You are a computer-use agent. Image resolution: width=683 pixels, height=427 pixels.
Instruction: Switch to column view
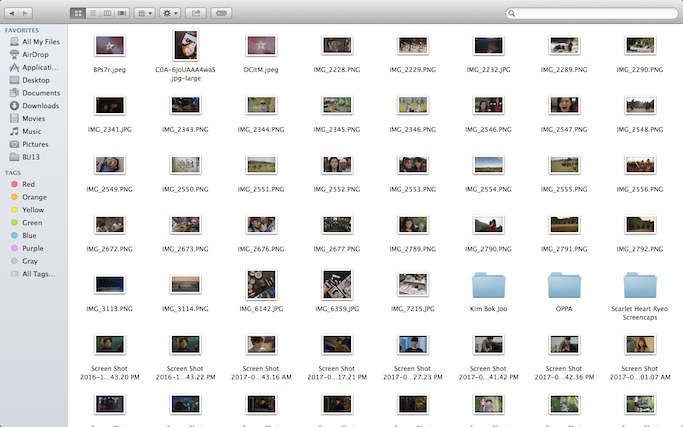click(107, 13)
